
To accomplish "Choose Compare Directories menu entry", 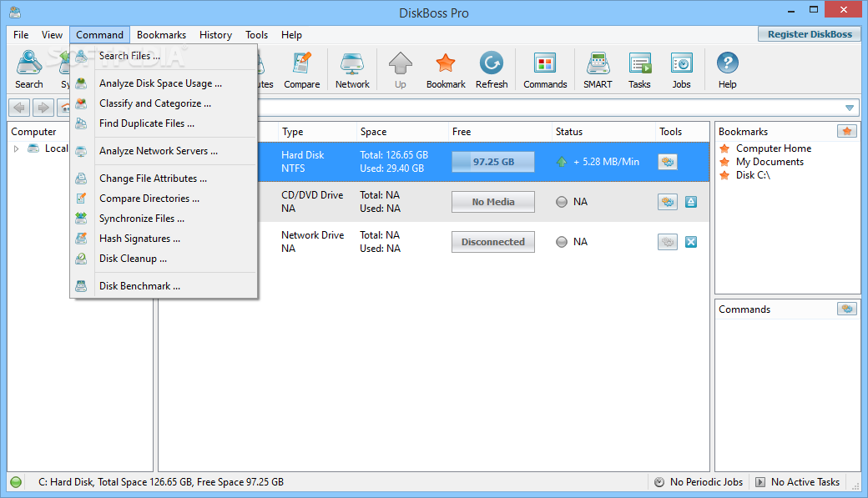I will click(x=164, y=199).
